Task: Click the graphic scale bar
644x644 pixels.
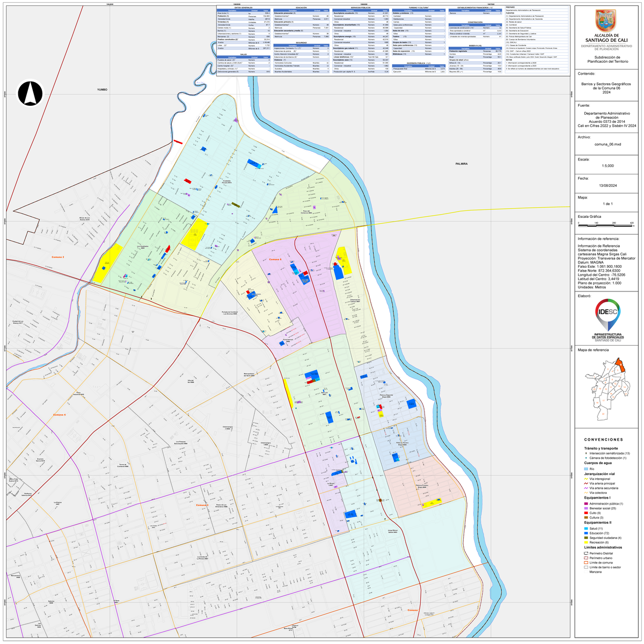Action: 605,226
